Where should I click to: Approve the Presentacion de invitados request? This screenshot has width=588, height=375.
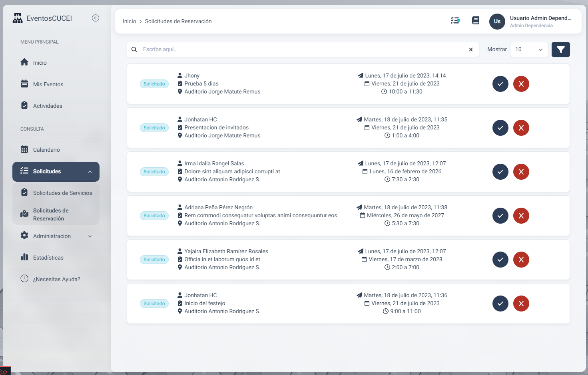click(x=500, y=128)
